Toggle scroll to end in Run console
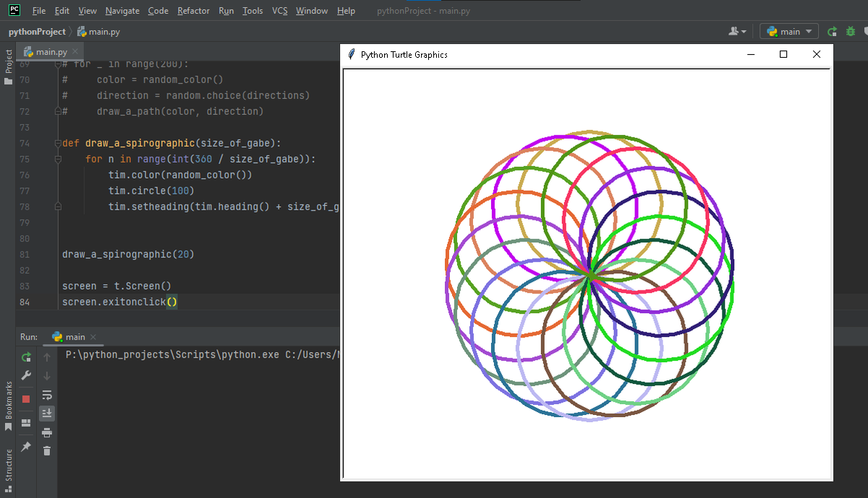The width and height of the screenshot is (868, 498). click(47, 413)
